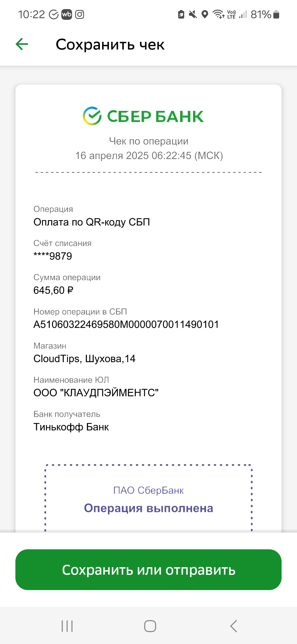This screenshot has height=644, width=297.
Task: Tap the green back arrow icon
Action: click(22, 44)
